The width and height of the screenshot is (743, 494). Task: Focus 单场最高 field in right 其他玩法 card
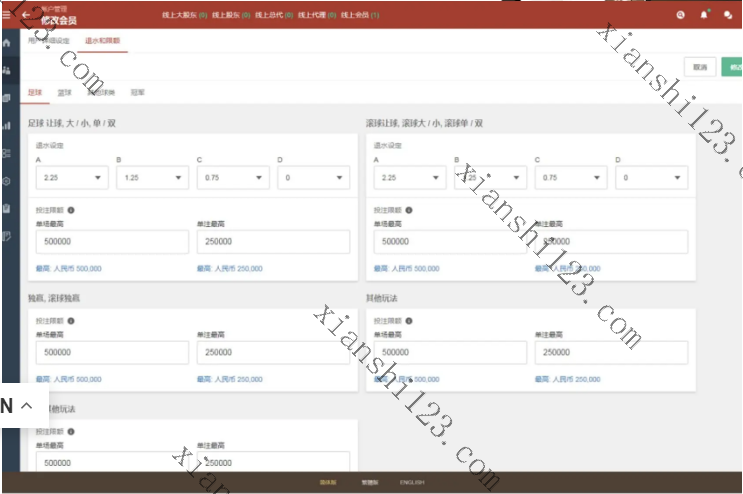click(450, 352)
